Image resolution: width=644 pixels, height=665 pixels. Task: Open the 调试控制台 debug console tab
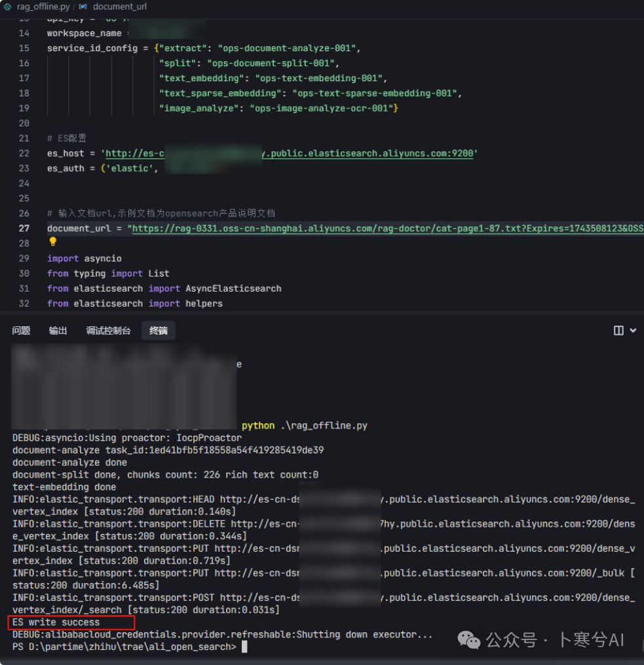pyautogui.click(x=108, y=331)
